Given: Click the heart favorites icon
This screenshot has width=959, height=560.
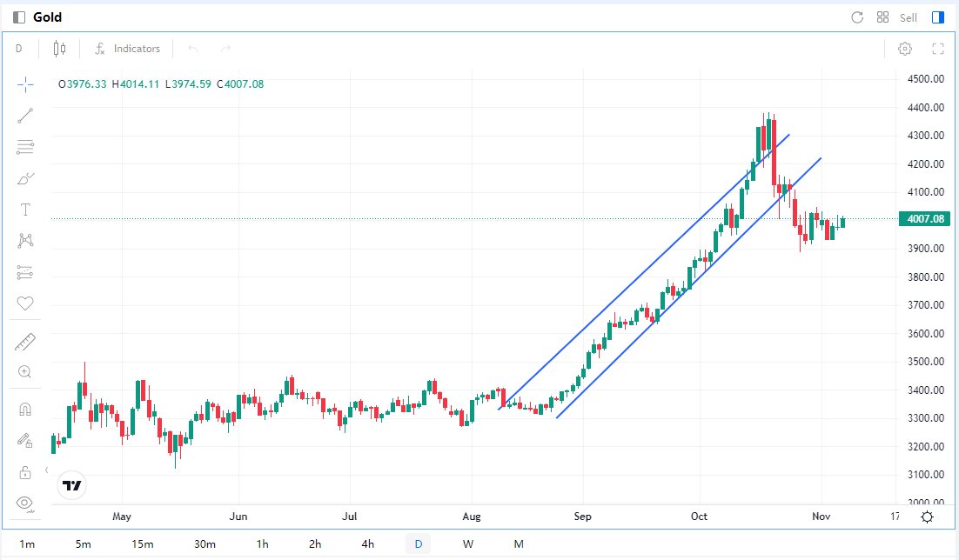Looking at the screenshot, I should pos(25,303).
